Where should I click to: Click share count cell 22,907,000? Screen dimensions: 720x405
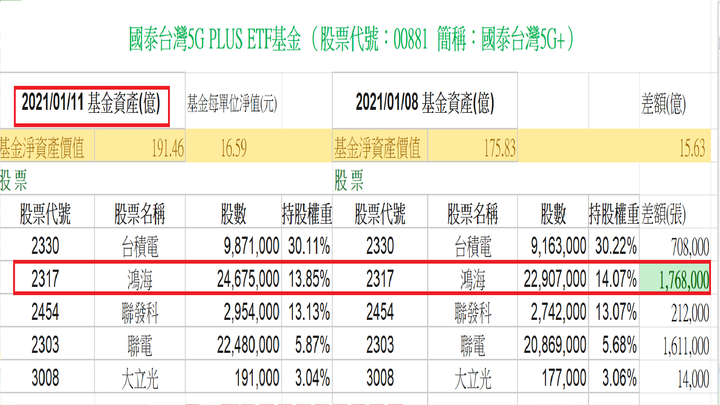555,279
